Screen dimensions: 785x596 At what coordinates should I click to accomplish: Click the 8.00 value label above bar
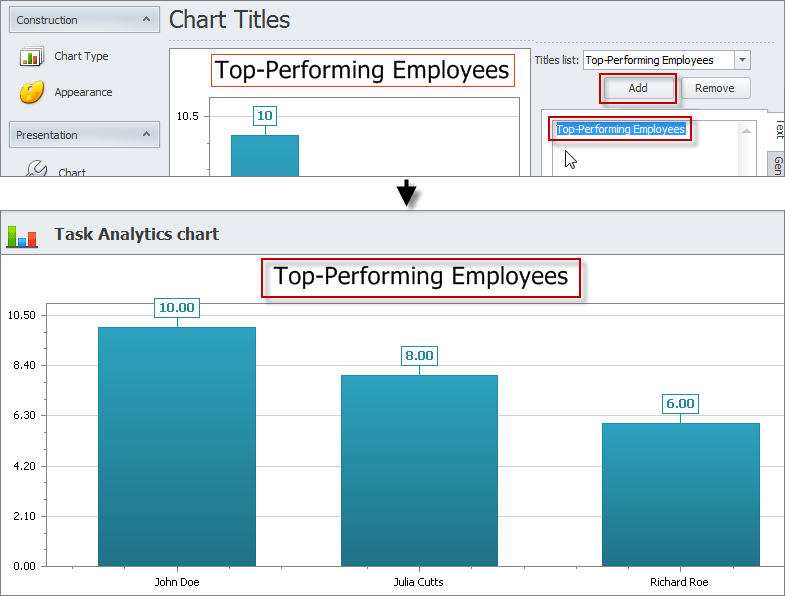[419, 355]
